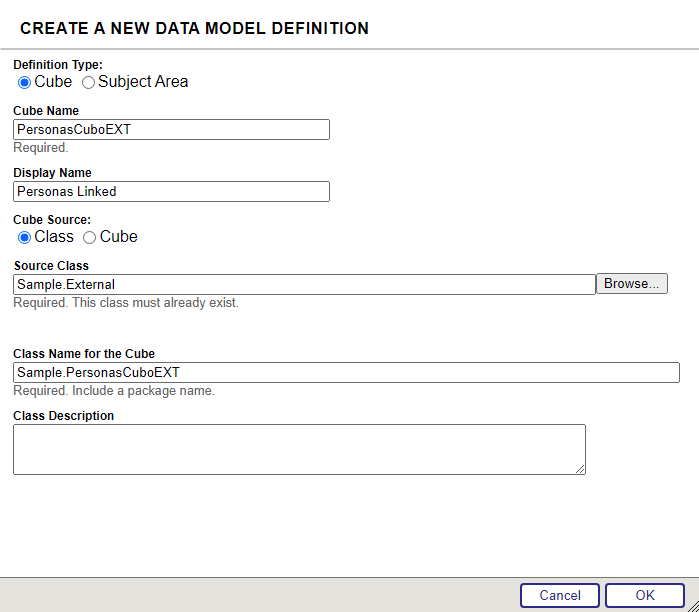
Task: Confirm the definition with the OK button
Action: [645, 595]
